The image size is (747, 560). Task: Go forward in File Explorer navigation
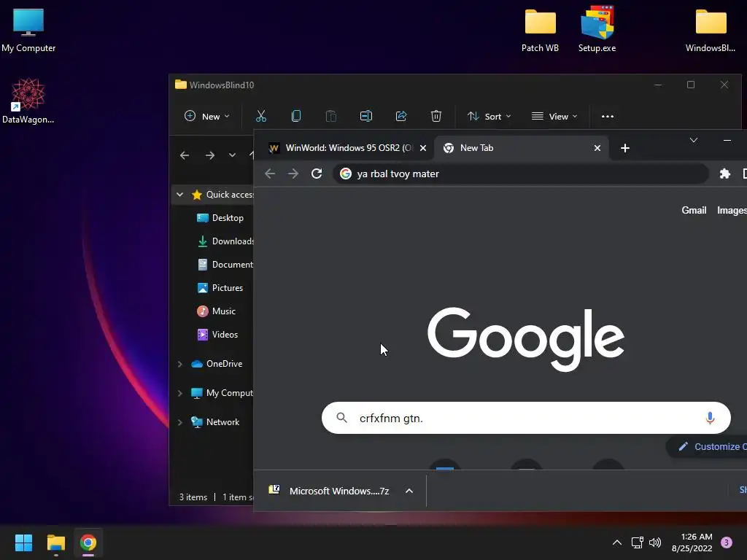coord(209,155)
